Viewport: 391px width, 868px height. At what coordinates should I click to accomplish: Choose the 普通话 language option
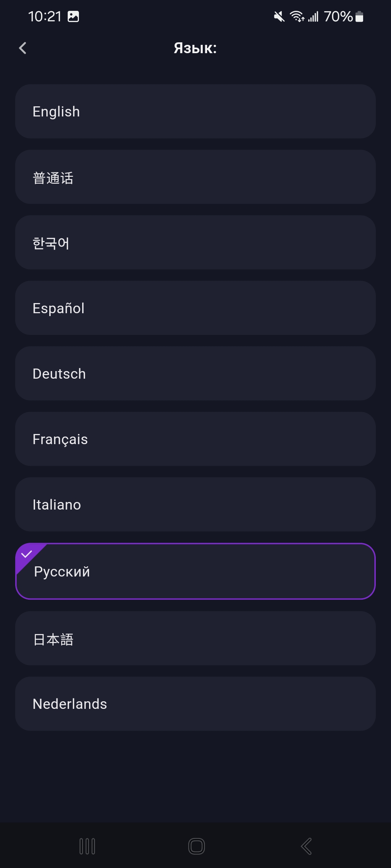click(195, 177)
